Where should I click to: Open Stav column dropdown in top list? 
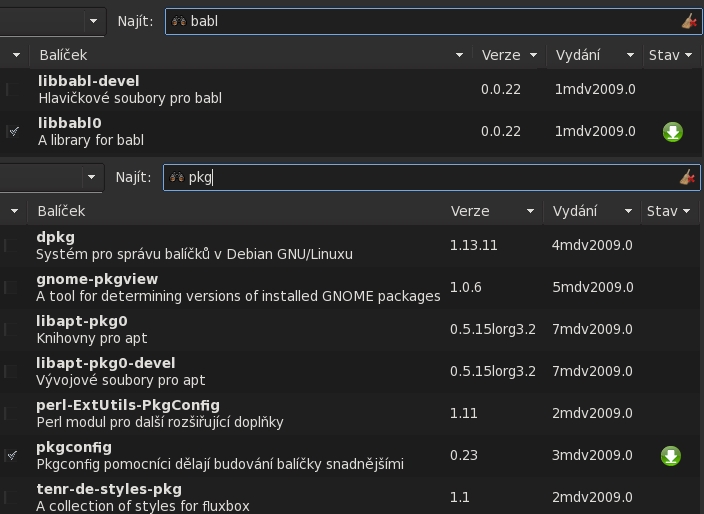pos(688,55)
